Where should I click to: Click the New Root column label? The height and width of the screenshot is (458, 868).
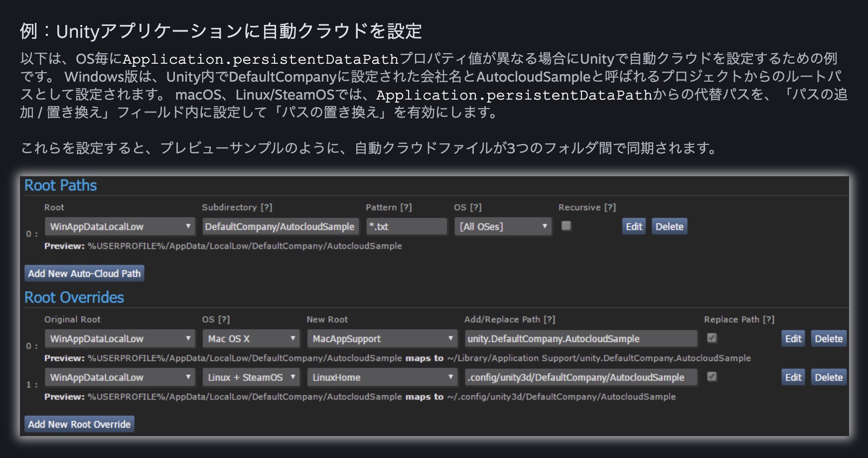tap(327, 319)
